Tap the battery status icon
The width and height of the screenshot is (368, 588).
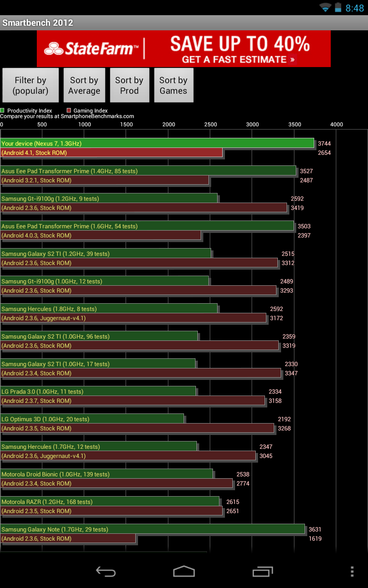coord(338,8)
